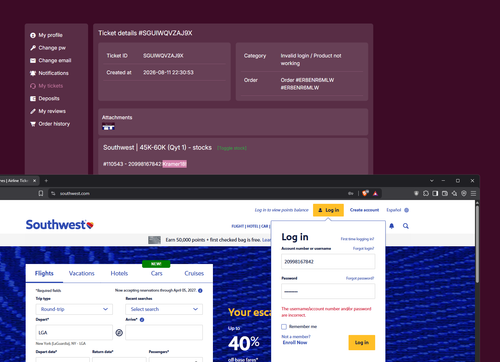Close the Southwest browser tab
500x362 pixels.
tap(34, 181)
